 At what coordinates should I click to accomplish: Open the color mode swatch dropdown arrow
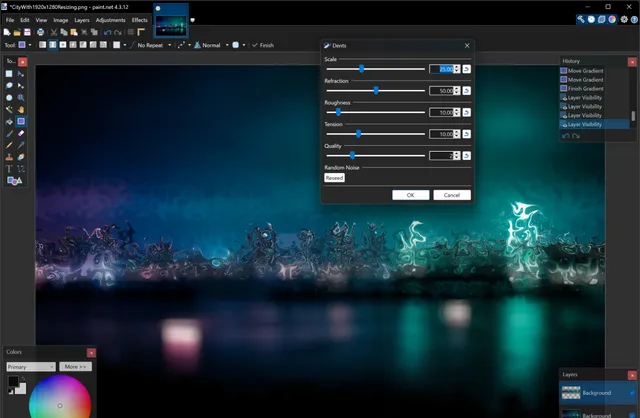[x=125, y=45]
